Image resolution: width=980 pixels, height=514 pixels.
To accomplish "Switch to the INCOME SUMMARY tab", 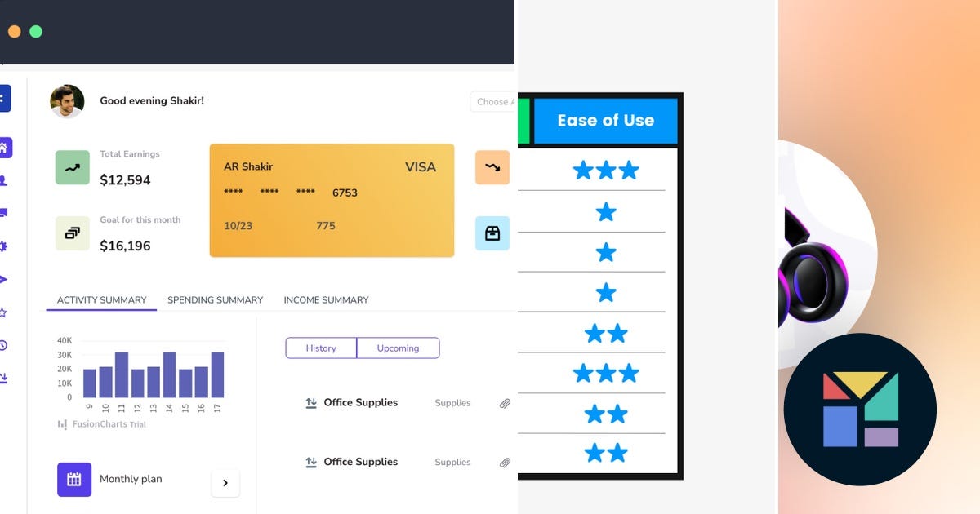I will pos(326,300).
